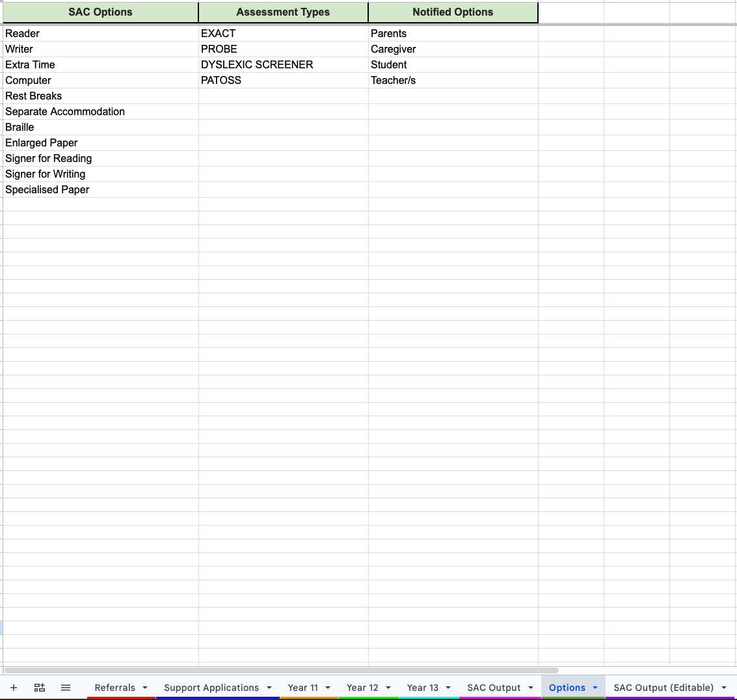Viewport: 737px width, 700px height.
Task: Switch to the Referrals sheet tab
Action: 114,688
